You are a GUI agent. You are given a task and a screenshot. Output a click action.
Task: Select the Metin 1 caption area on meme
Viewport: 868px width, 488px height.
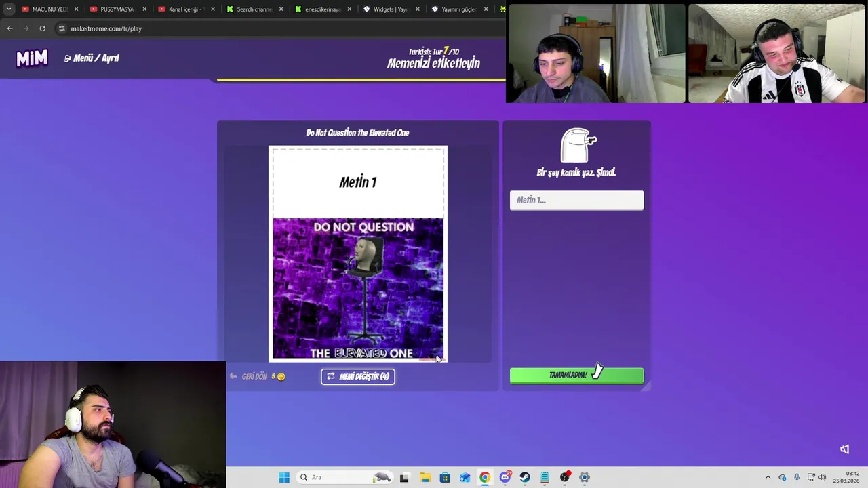[358, 182]
